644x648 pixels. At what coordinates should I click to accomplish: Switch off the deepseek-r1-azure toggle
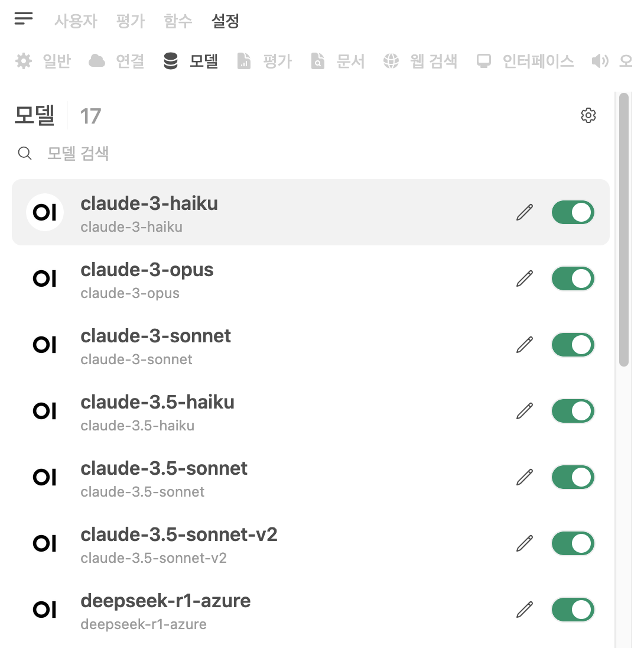(573, 610)
